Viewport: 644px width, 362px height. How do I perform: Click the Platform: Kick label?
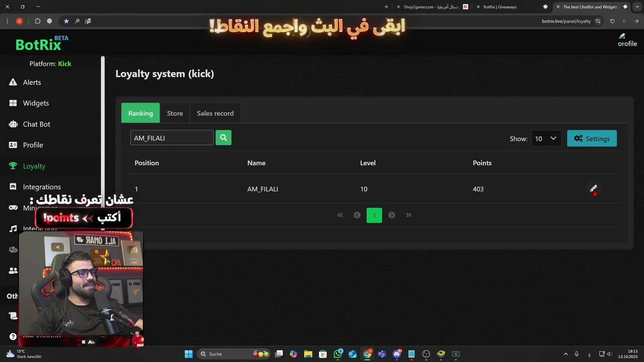click(x=50, y=64)
